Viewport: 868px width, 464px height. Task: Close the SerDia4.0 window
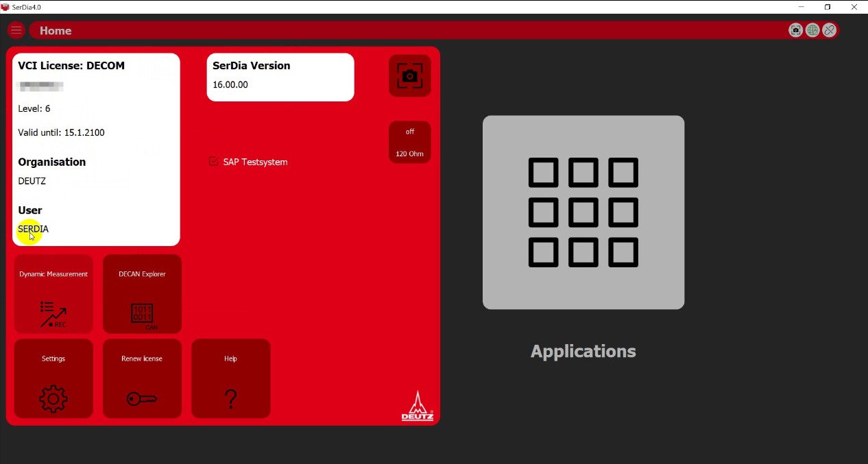pos(854,7)
